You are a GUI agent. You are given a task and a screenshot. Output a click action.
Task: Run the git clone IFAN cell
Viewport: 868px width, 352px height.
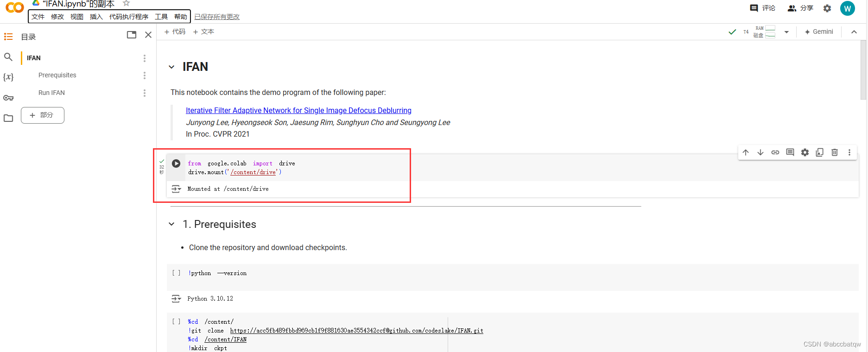176,321
